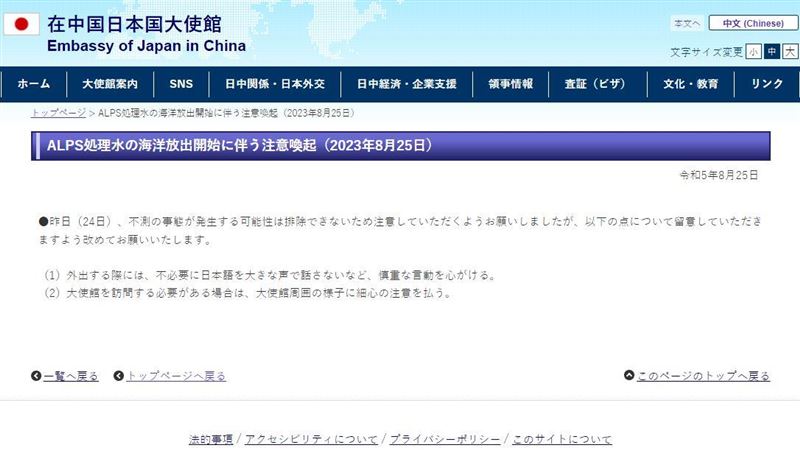This screenshot has width=800, height=450.
Task: Go to 領事情報 section
Action: (x=510, y=84)
